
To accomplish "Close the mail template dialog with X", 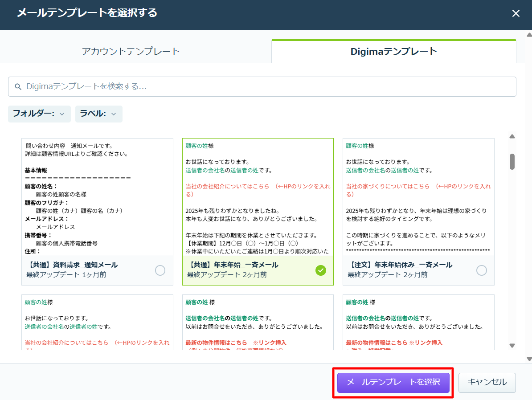I will click(x=516, y=13).
